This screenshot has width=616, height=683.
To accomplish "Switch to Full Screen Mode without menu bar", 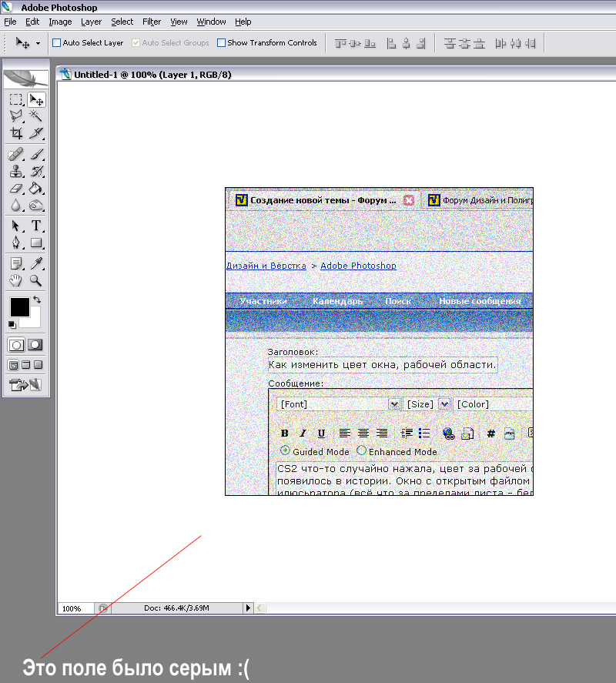I will [38, 365].
